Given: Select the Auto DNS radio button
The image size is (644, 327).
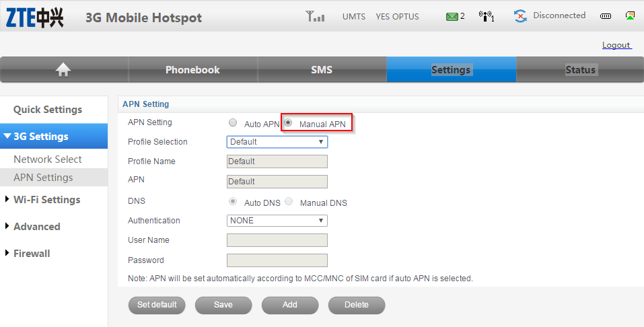Looking at the screenshot, I should [233, 201].
